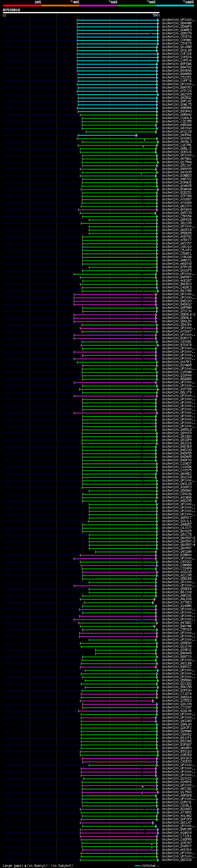Click label UniRef100_Q6Z3X5
Screen dimensions: 197x868
[177, 94]
